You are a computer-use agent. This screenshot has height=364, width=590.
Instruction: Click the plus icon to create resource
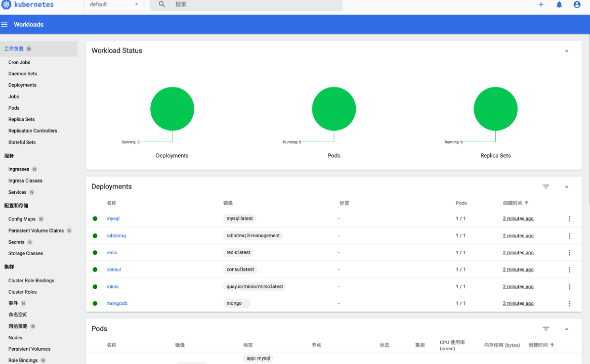tap(541, 5)
